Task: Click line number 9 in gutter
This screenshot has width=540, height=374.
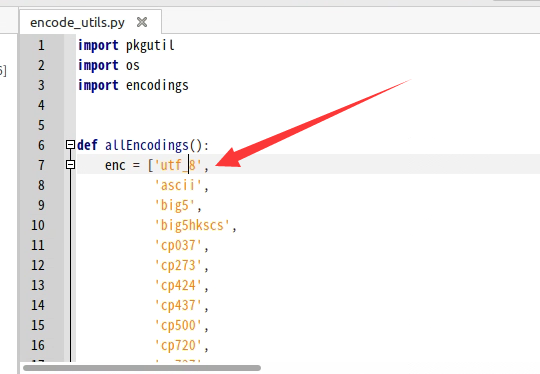Action: pos(41,205)
